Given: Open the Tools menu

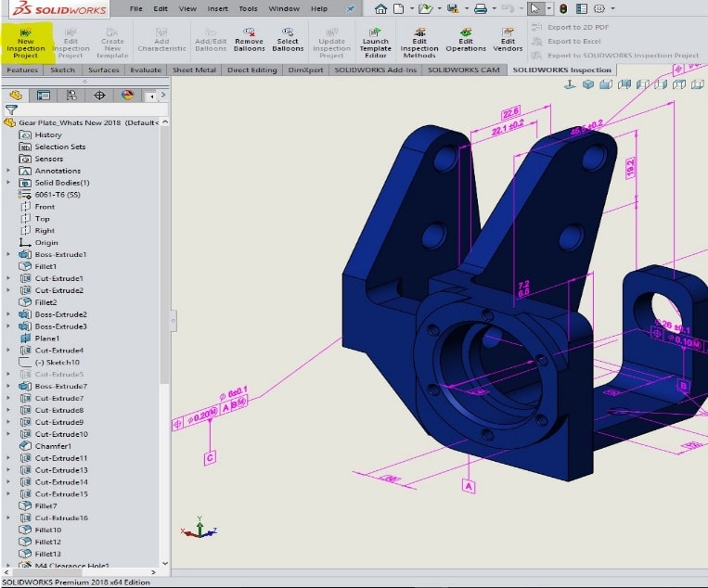Looking at the screenshot, I should point(248,8).
